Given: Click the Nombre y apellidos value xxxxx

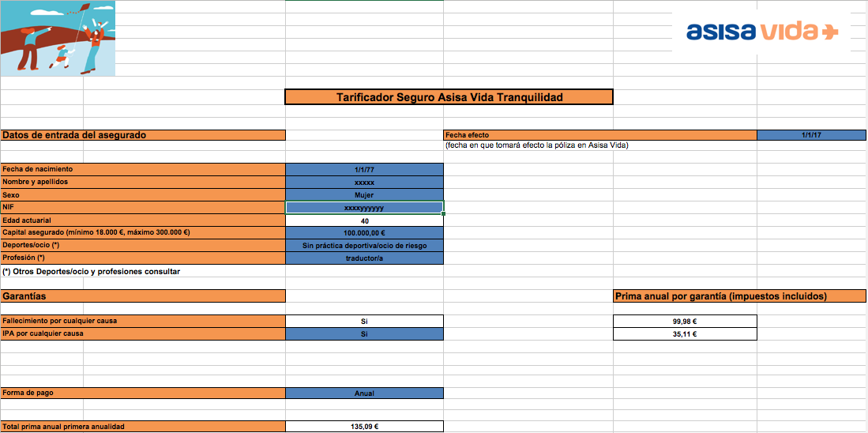Looking at the screenshot, I should click(364, 183).
